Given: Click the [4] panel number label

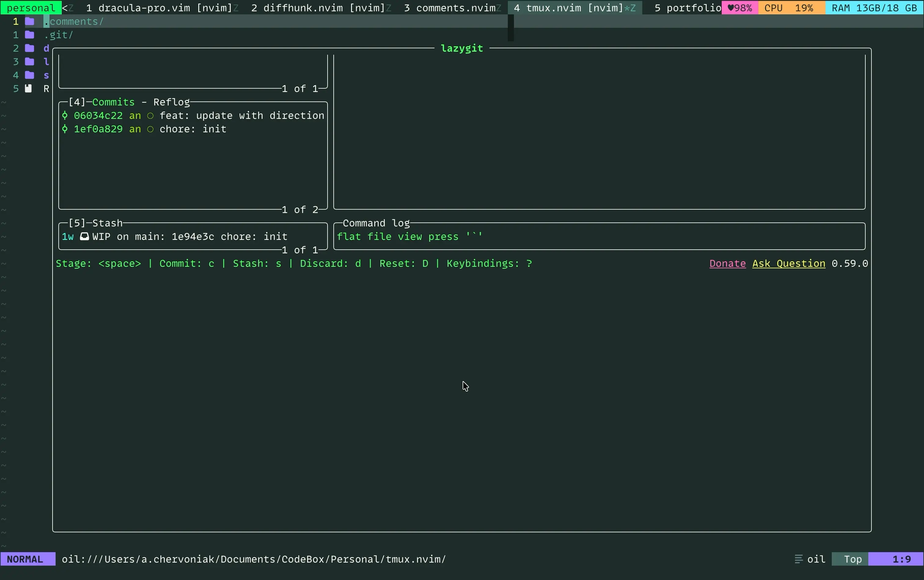Looking at the screenshot, I should coord(77,102).
